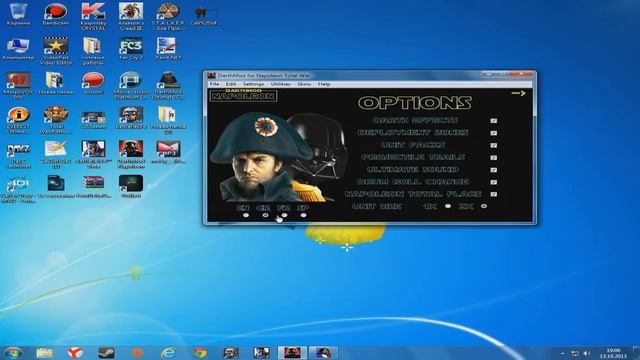Image resolution: width=640 pixels, height=360 pixels.
Task: Choose the EN language radio button
Action: 246,215
